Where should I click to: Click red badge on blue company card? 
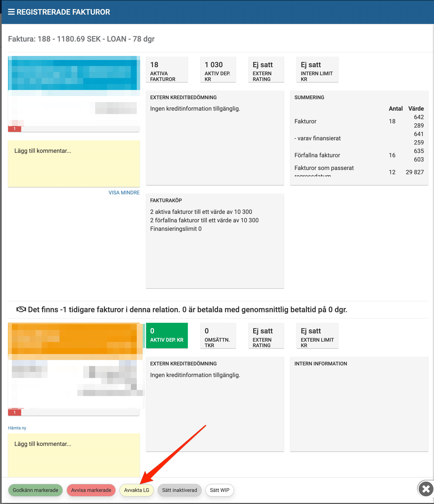coord(15,129)
